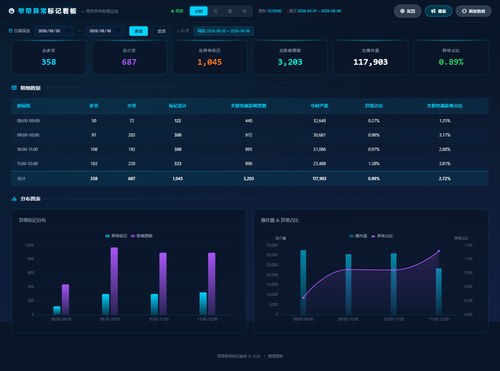Toggle the purple series in left chart legend

[x=141, y=236]
